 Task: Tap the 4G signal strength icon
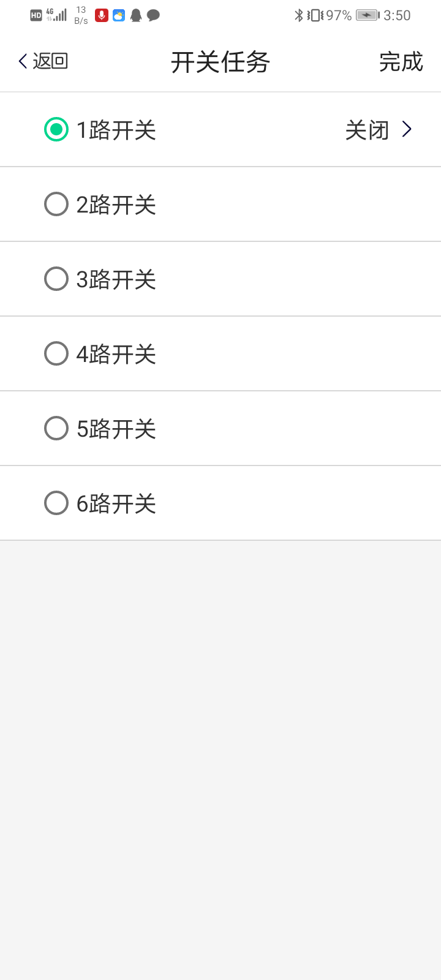(x=57, y=15)
